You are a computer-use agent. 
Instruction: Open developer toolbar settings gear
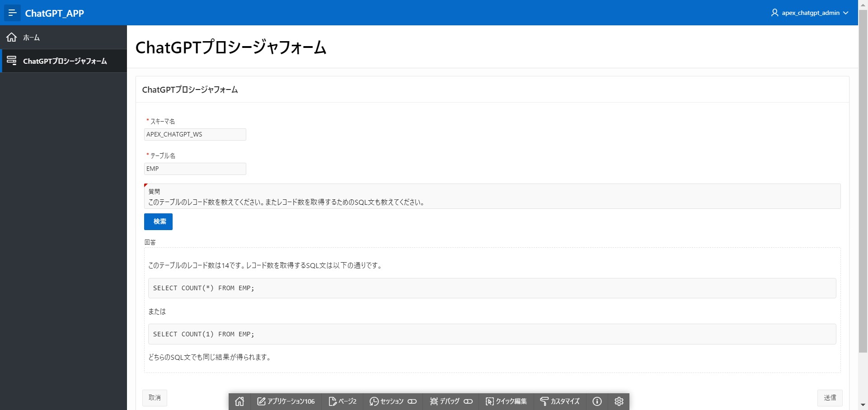click(x=619, y=401)
